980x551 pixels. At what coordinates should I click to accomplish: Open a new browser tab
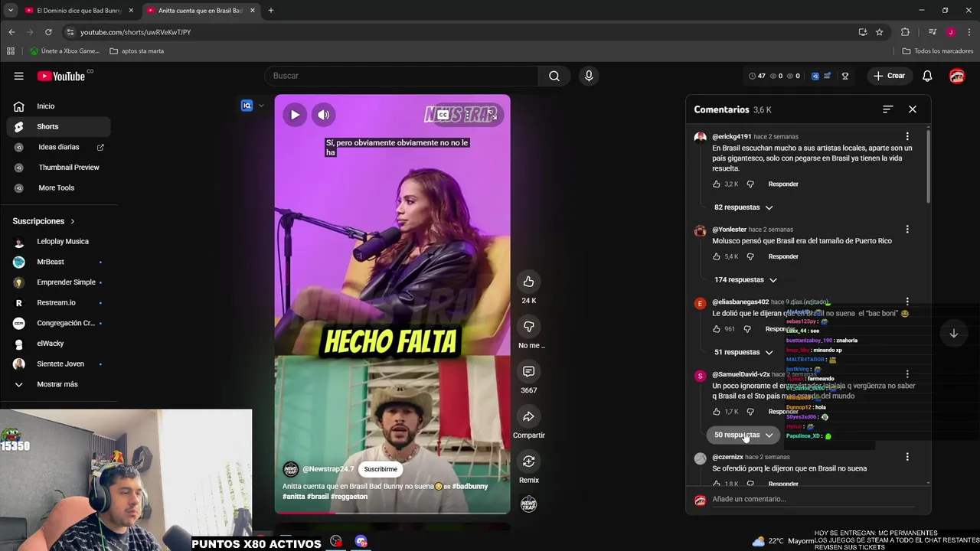pos(270,11)
